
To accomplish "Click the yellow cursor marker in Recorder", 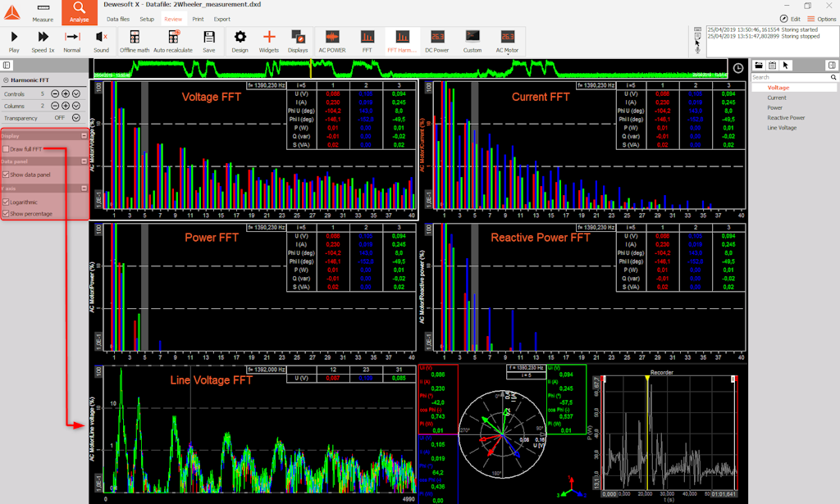I will [x=647, y=379].
